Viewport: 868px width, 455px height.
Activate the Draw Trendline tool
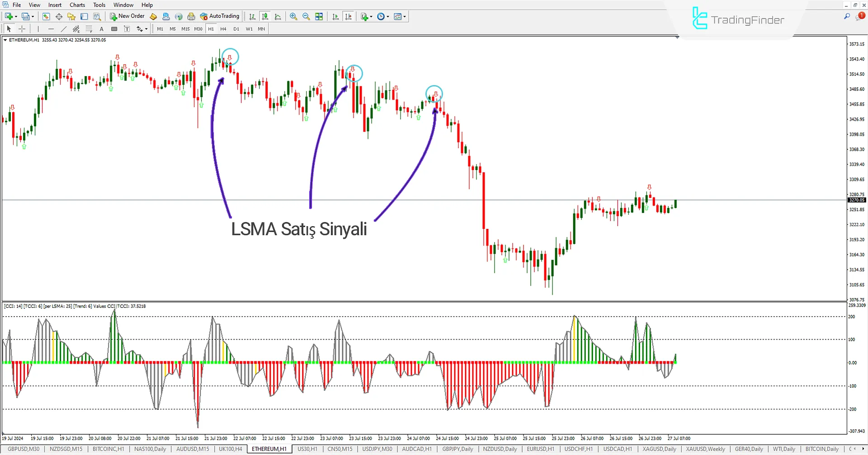pyautogui.click(x=63, y=28)
